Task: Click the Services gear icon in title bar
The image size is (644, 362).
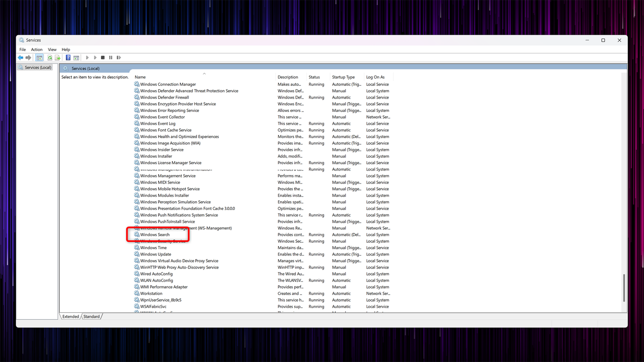Action: [x=21, y=40]
